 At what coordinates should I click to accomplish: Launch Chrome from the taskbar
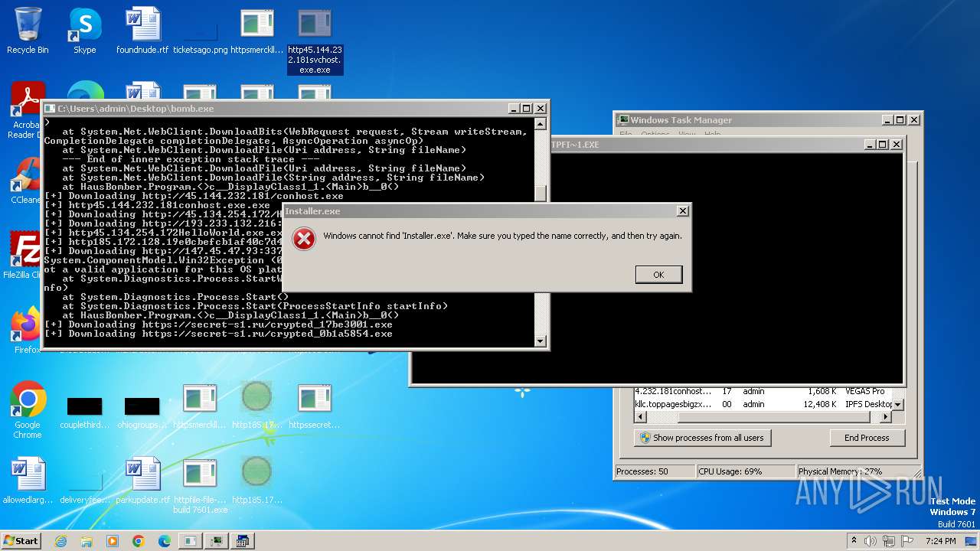pyautogui.click(x=139, y=541)
